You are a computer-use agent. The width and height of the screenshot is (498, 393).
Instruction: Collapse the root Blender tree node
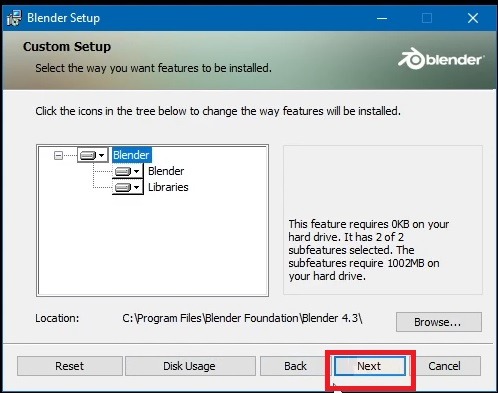(58, 155)
